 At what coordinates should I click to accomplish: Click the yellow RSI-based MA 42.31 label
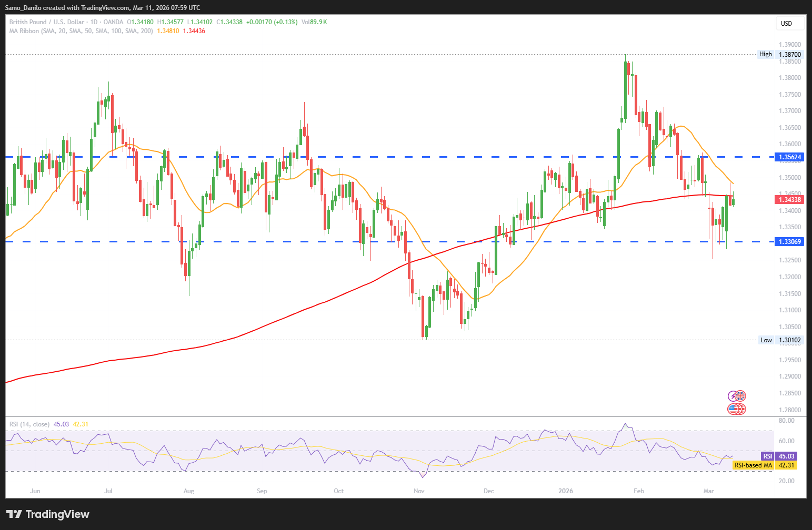(764, 465)
